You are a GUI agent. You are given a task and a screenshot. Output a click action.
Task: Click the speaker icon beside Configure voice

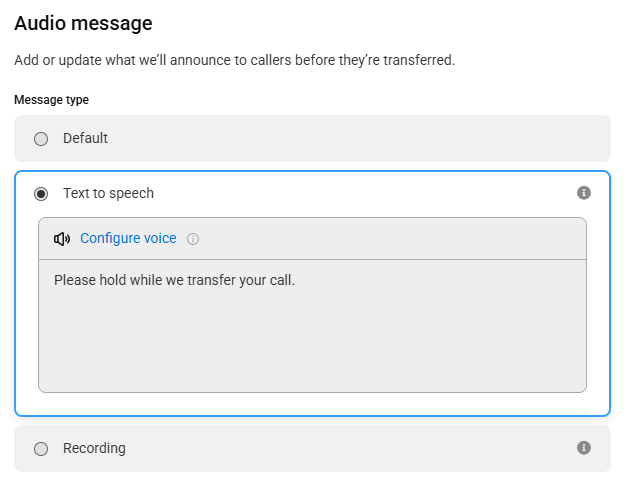[x=62, y=239]
